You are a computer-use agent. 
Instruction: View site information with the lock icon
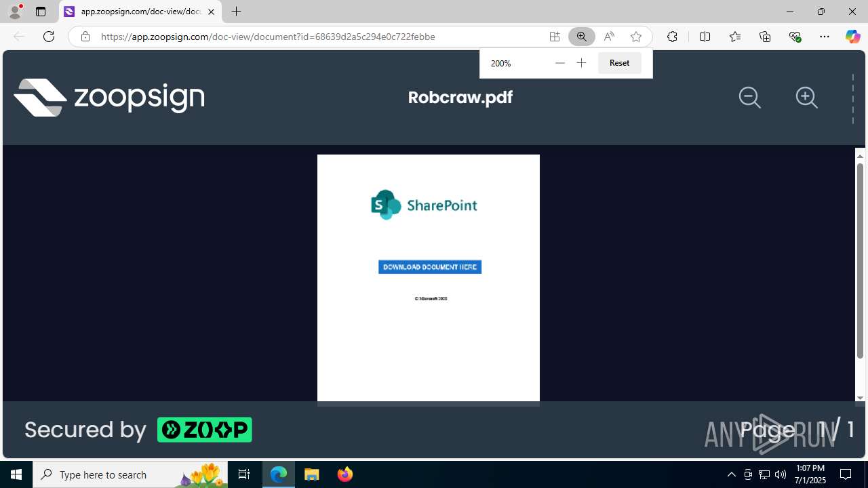(85, 37)
